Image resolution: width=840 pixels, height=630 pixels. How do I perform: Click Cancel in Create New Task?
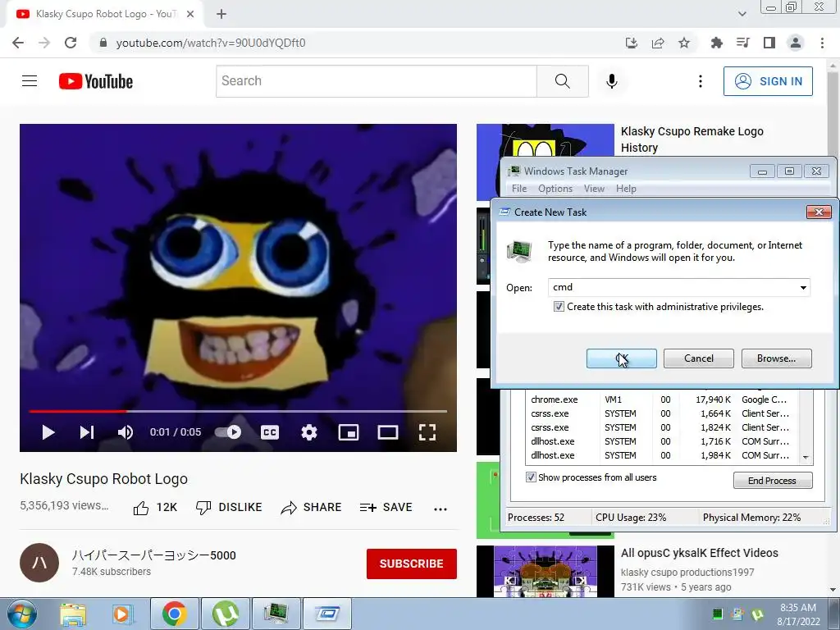pyautogui.click(x=699, y=358)
